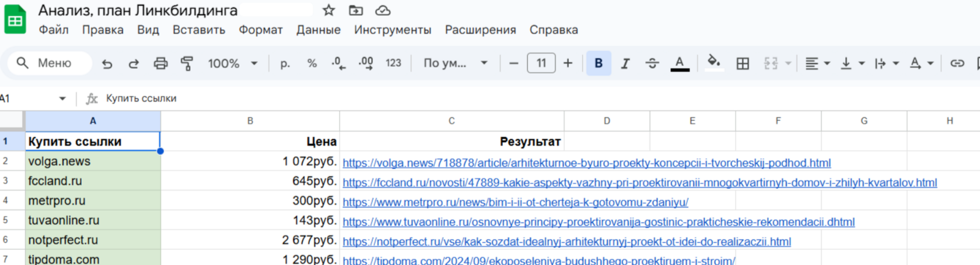Open cell borders menu
The image size is (980, 265).
pyautogui.click(x=743, y=63)
